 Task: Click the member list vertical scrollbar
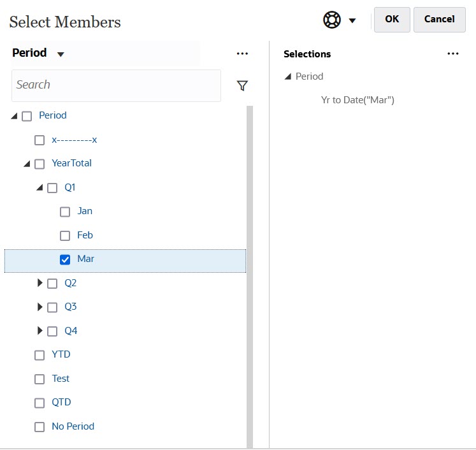(249, 274)
